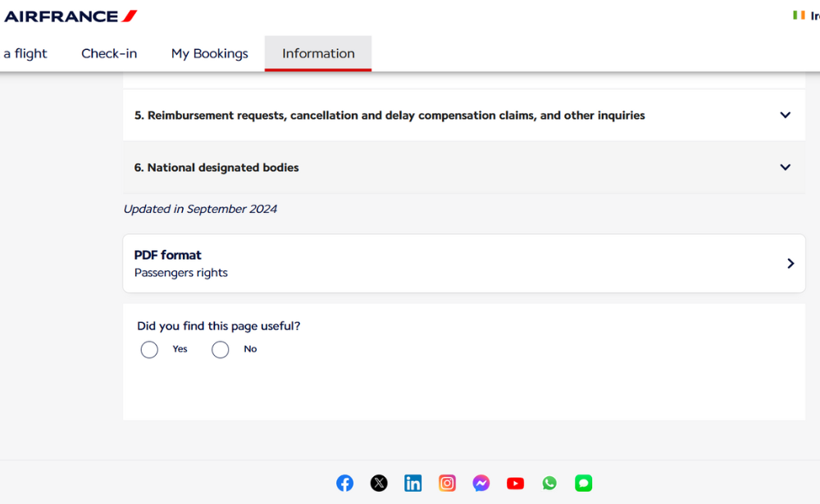
Task: Click the Messenger chat icon
Action: 481,484
